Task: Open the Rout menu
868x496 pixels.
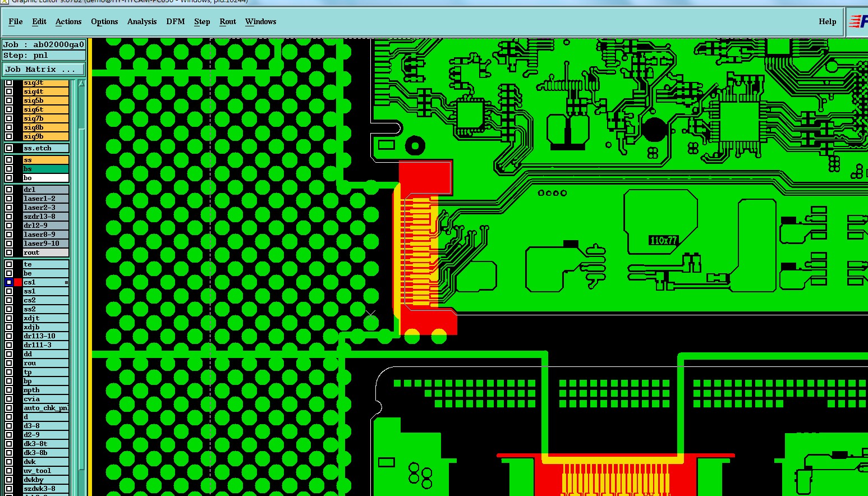Action: coord(228,21)
